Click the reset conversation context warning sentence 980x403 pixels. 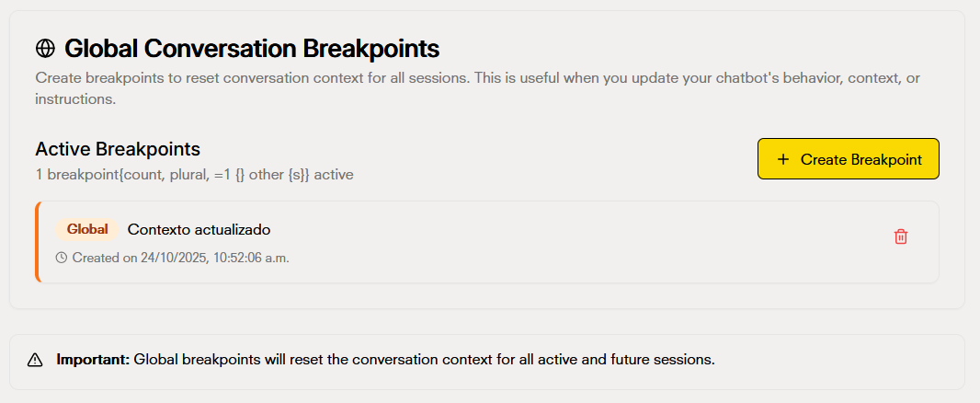tap(424, 360)
